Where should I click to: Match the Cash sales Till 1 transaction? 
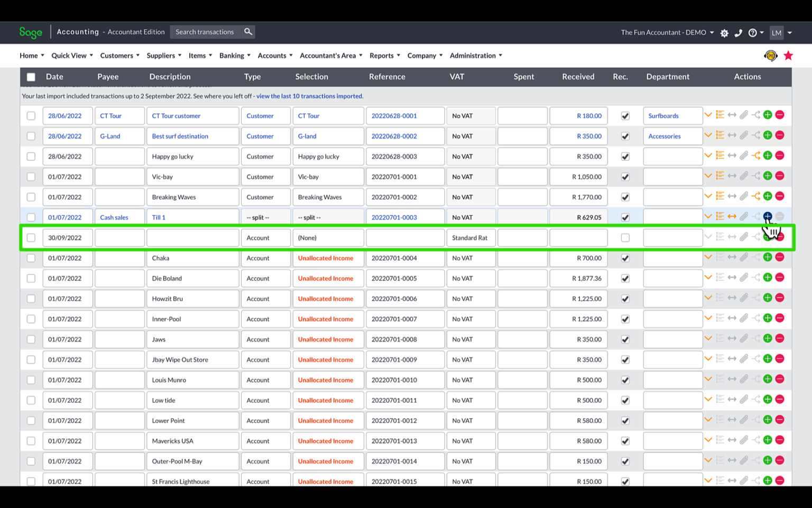tap(732, 216)
